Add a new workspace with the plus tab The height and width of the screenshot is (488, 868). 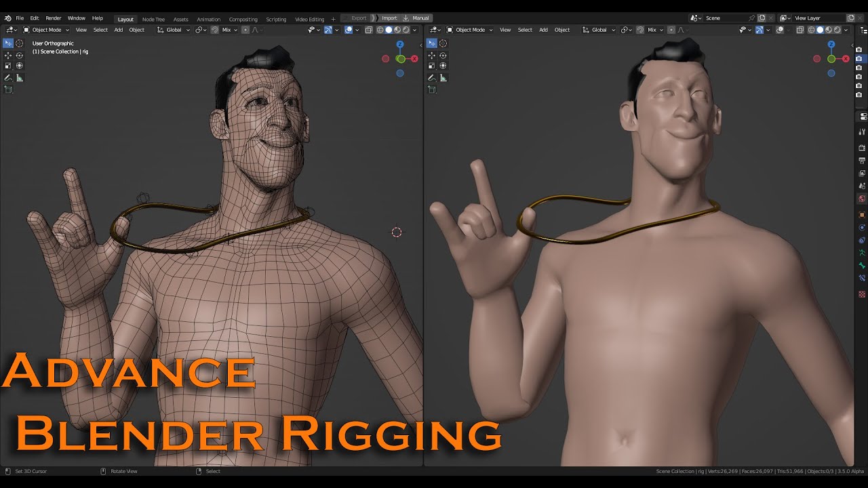[333, 19]
